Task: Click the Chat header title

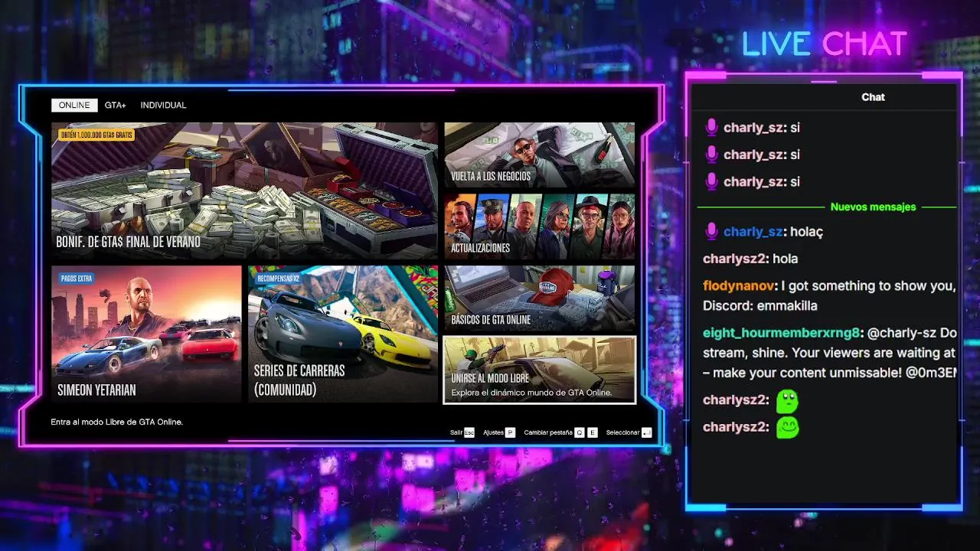Action: [x=873, y=97]
